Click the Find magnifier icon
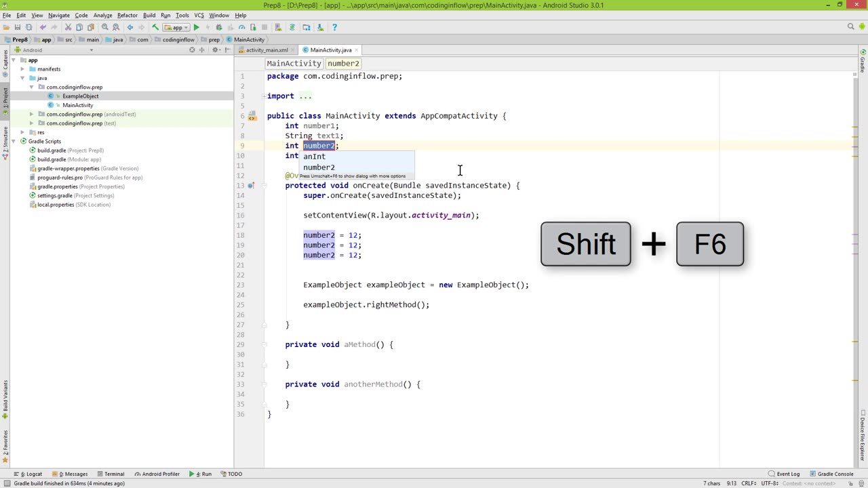 point(104,27)
